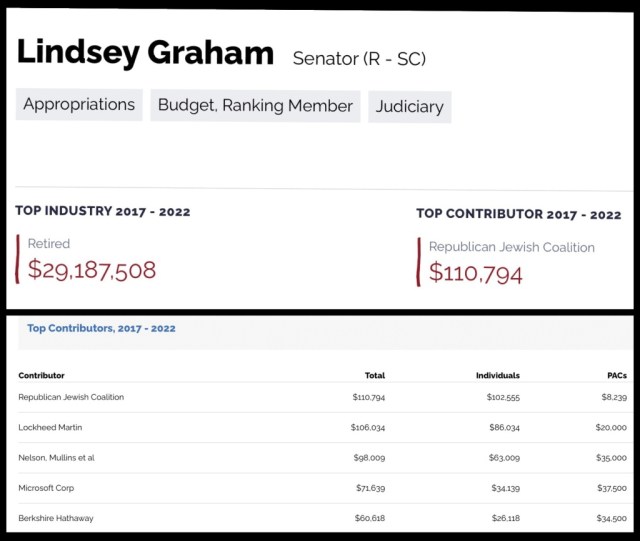Sort by the Contributor column header
The height and width of the screenshot is (541, 640).
[41, 375]
